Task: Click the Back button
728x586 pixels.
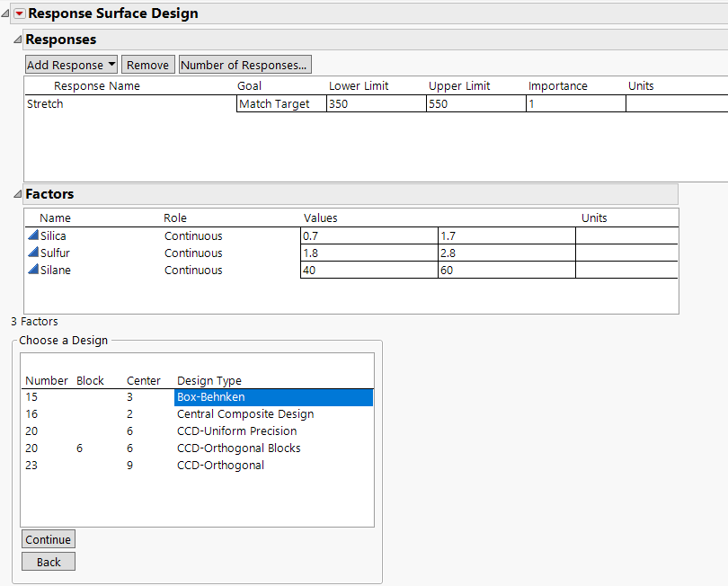Action: (x=48, y=561)
